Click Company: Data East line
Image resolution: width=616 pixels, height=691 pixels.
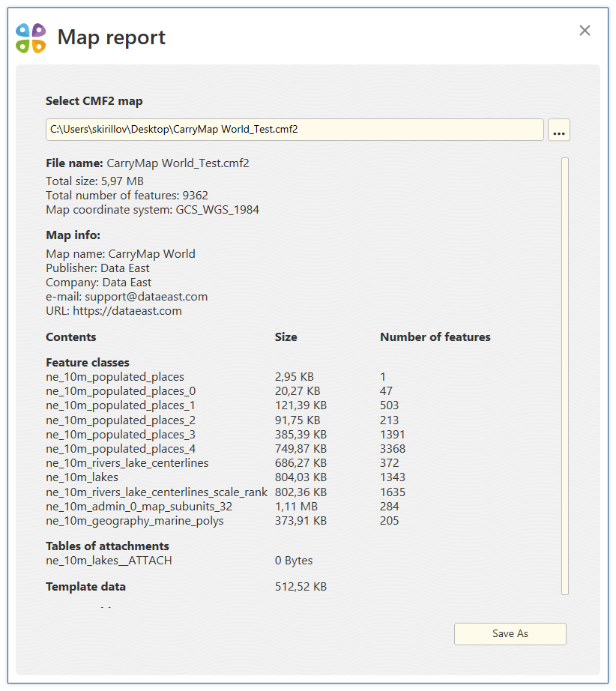click(x=99, y=283)
